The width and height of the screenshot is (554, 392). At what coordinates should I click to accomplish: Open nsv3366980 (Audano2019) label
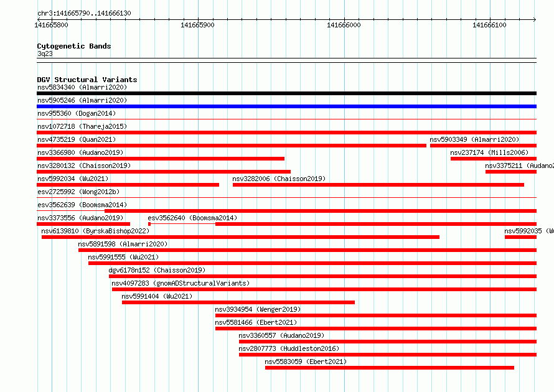tap(80, 152)
